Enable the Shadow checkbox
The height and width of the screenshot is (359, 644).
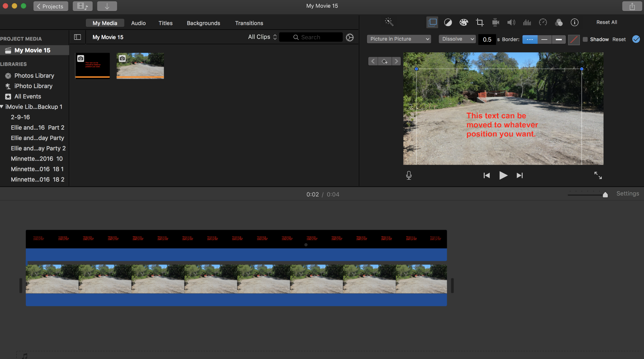[585, 39]
